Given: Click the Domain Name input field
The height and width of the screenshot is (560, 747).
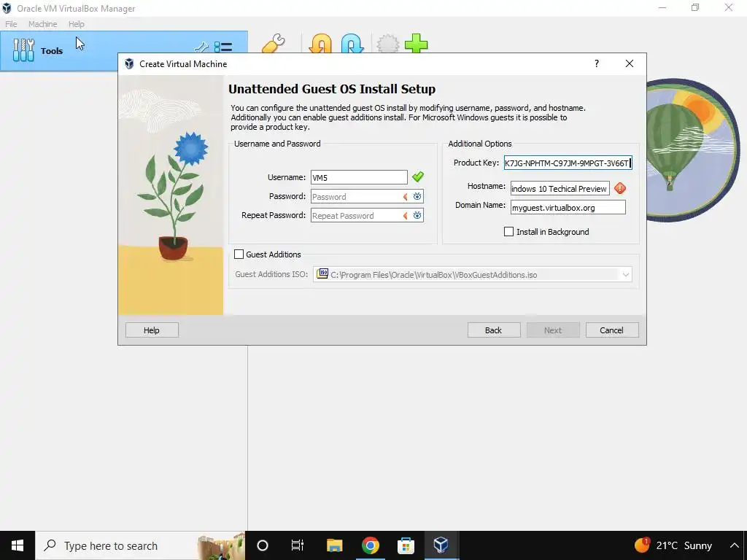Looking at the screenshot, I should 568,207.
